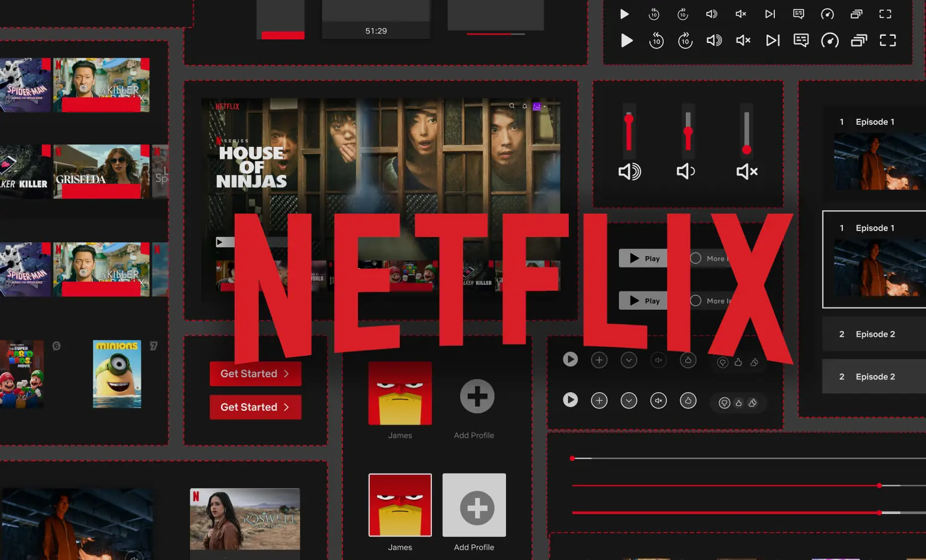The width and height of the screenshot is (926, 560).
Task: Click the bright round play button
Action: click(x=571, y=400)
